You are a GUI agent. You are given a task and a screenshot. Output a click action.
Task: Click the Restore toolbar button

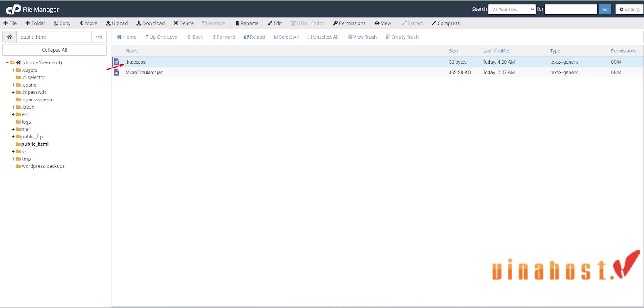[214, 23]
